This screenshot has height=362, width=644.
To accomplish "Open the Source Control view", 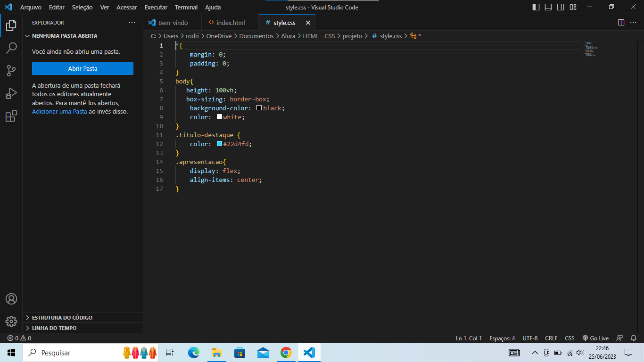I will tap(11, 71).
